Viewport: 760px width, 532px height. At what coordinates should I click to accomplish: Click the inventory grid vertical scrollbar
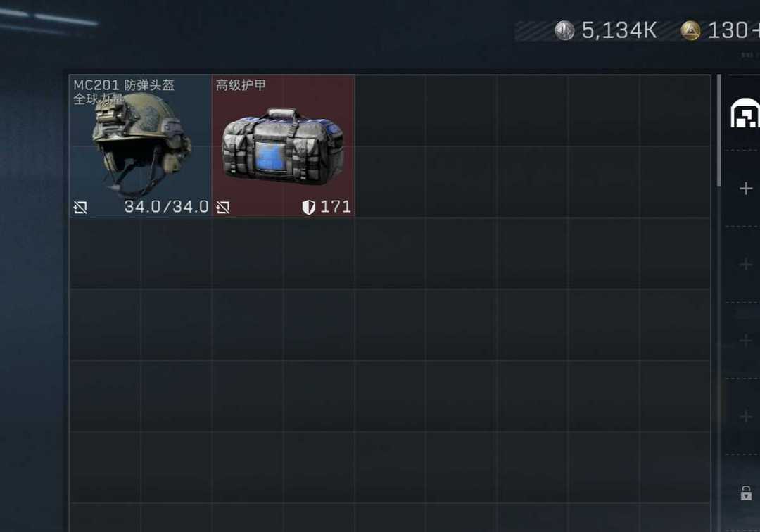[718, 131]
